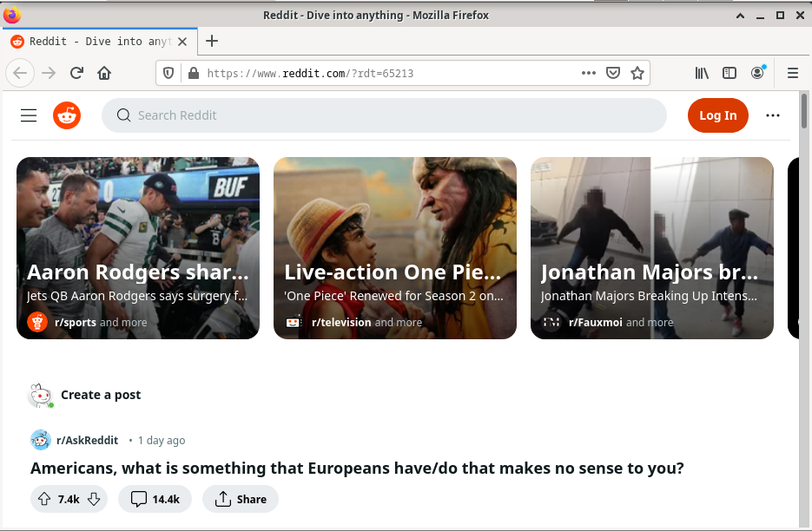Select the reddit.com address bar URL
812x531 pixels.
pos(310,74)
